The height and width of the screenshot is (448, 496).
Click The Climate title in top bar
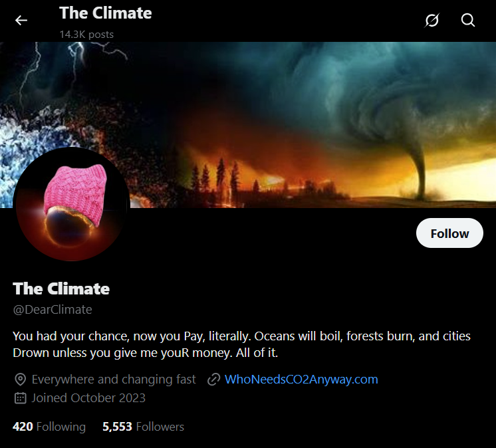click(x=105, y=13)
